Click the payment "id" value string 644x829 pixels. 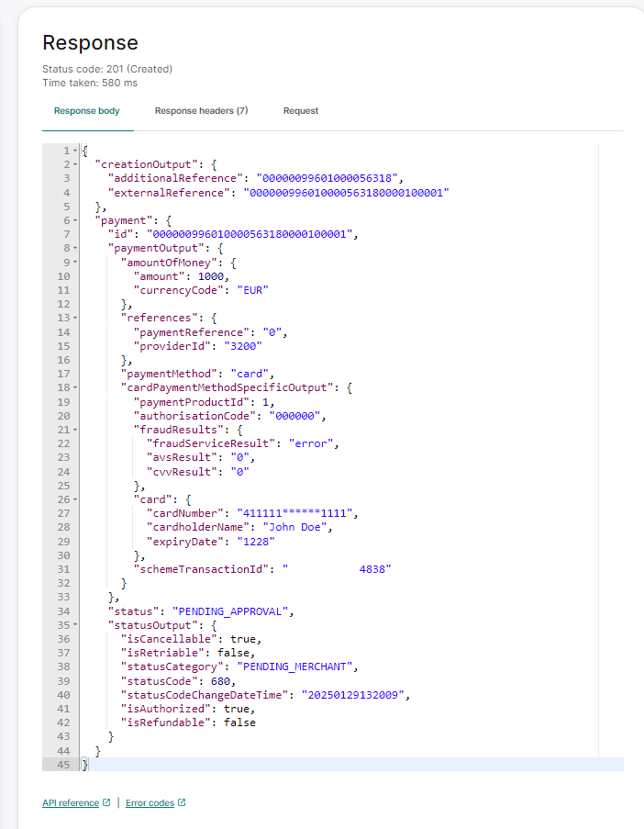tap(250, 234)
